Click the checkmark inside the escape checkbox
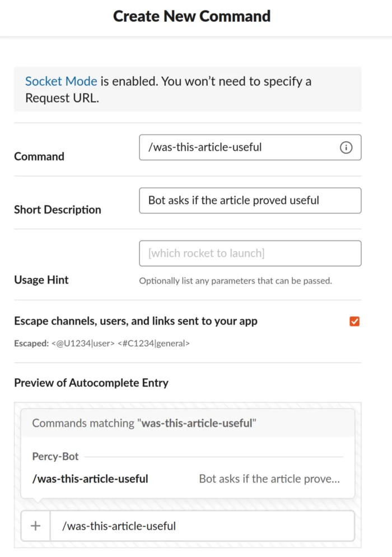Image resolution: width=392 pixels, height=557 pixels. tap(354, 321)
